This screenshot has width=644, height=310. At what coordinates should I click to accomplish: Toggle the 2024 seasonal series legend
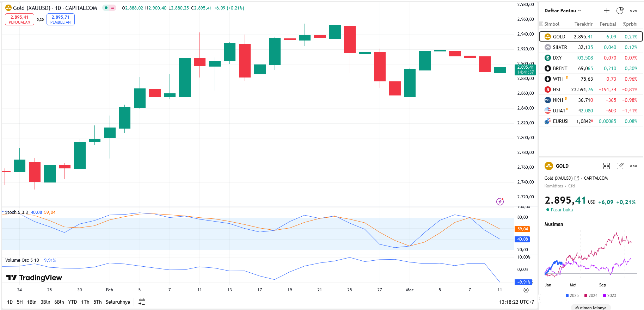pos(591,296)
